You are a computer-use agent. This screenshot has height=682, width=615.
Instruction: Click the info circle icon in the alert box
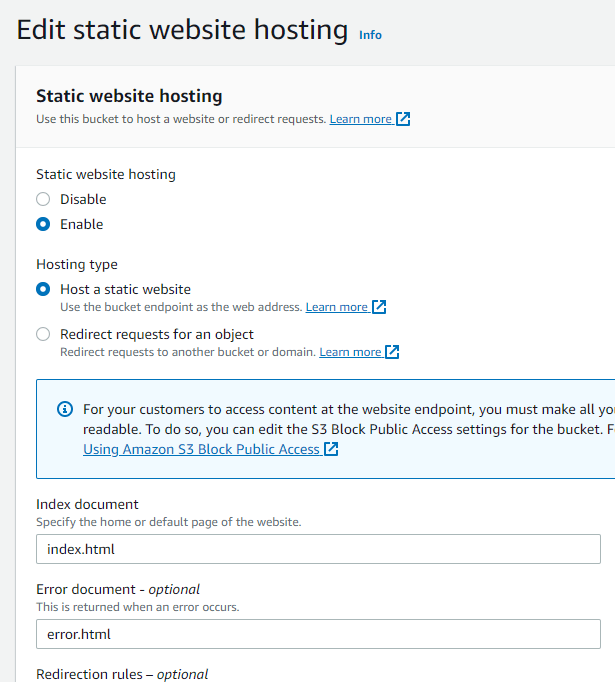pos(65,409)
